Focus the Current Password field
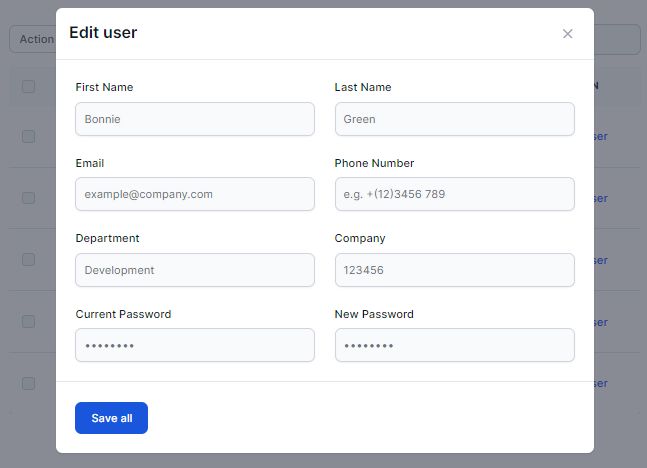 (195, 345)
